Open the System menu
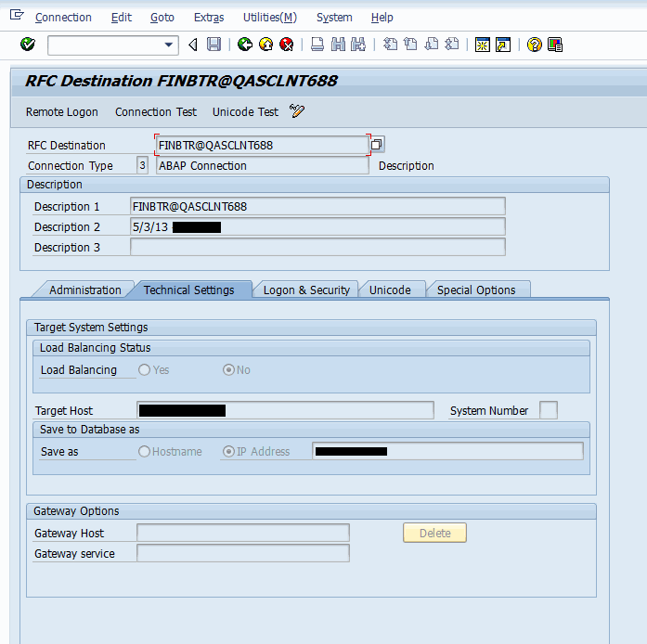This screenshot has width=647, height=644. click(x=334, y=18)
